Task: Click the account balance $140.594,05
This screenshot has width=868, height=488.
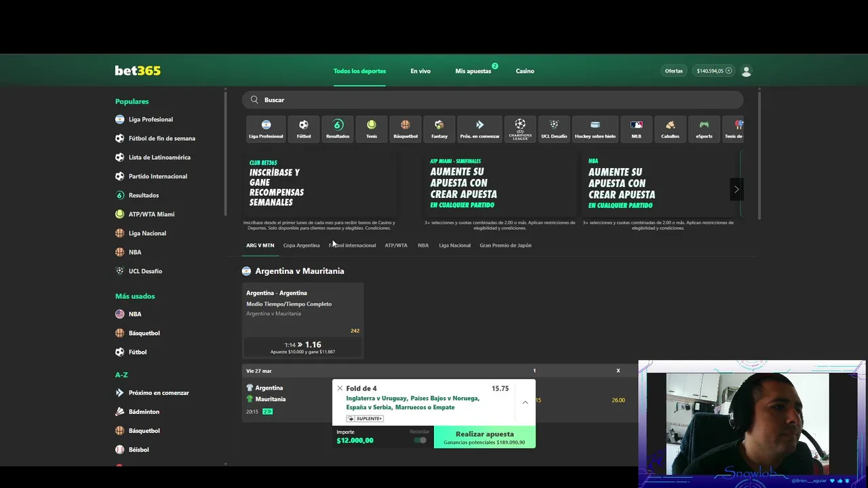Action: tap(710, 70)
